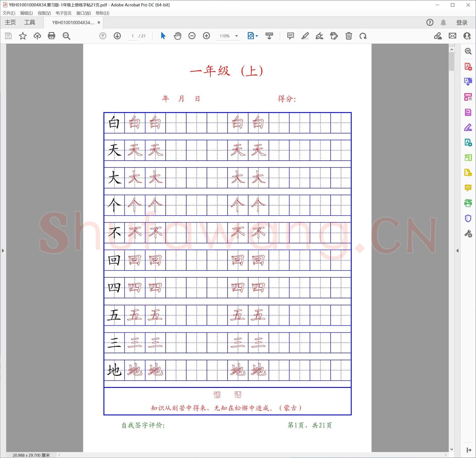This screenshot has width=476, height=458.
Task: Open the 文件 menu
Action: [x=9, y=13]
